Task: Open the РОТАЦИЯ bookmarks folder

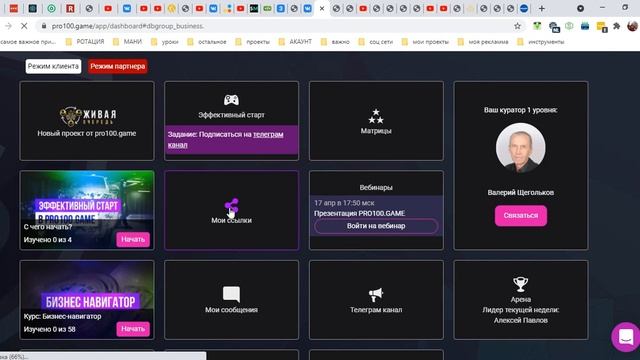Action: point(85,42)
